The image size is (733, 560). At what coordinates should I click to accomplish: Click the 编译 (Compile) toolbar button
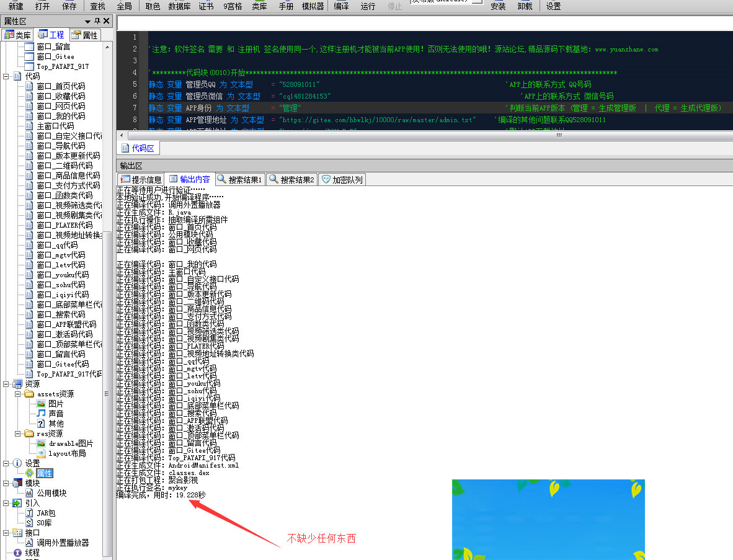(341, 6)
